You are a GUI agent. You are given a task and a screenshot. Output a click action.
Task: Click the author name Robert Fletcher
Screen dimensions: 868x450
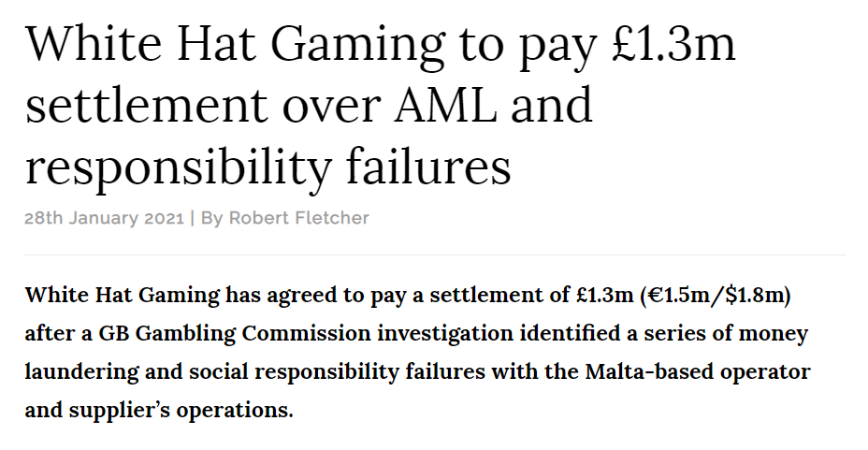coord(299,218)
